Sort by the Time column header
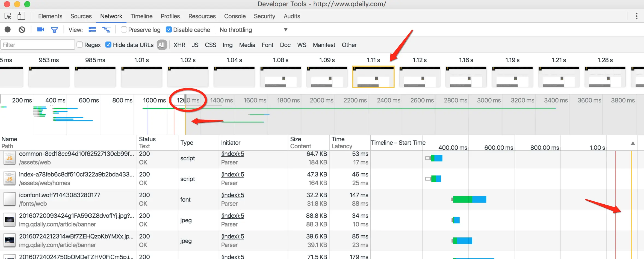This screenshot has width=644, height=259. pyautogui.click(x=350, y=143)
